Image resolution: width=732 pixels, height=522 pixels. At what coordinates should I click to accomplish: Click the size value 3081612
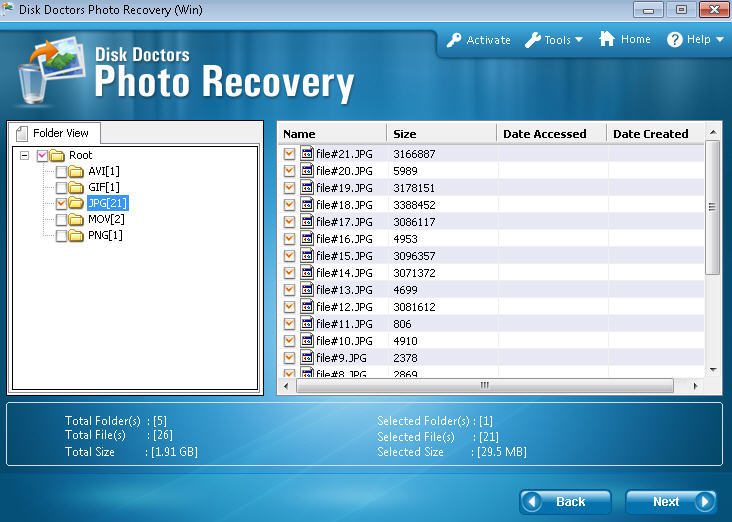[414, 307]
